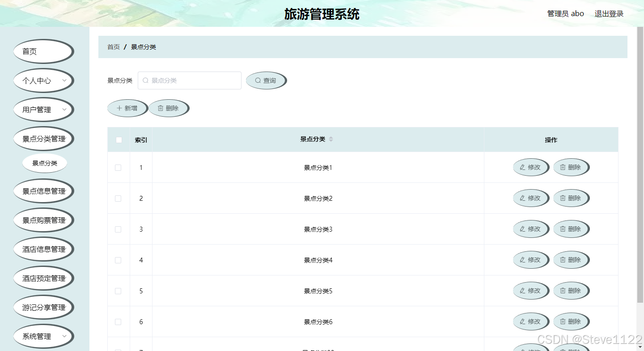Screen dimensions: 644x351
Task: Check the checkbox for 景点分类4
Action: 118,260
